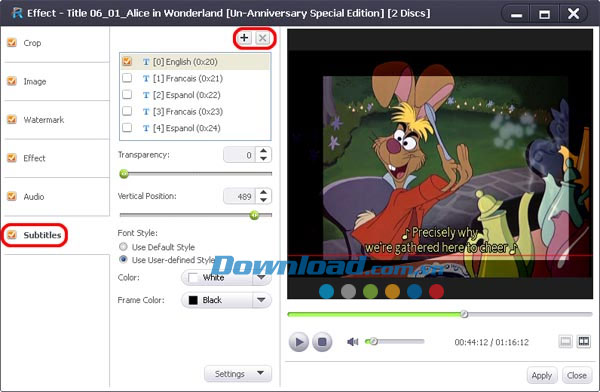The width and height of the screenshot is (600, 392).
Task: Switch to split comparison view icon
Action: coord(584,341)
